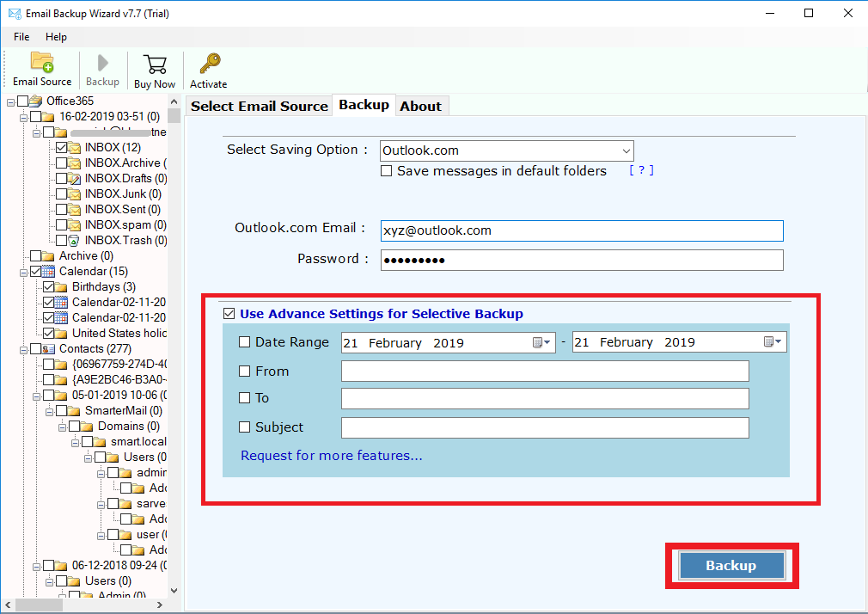Open the start date calendar picker icon

(x=541, y=342)
